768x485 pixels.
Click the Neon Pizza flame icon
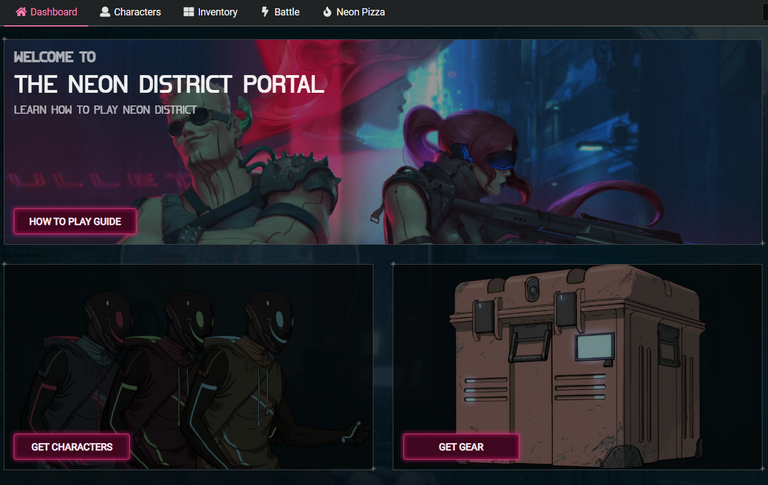[x=327, y=12]
